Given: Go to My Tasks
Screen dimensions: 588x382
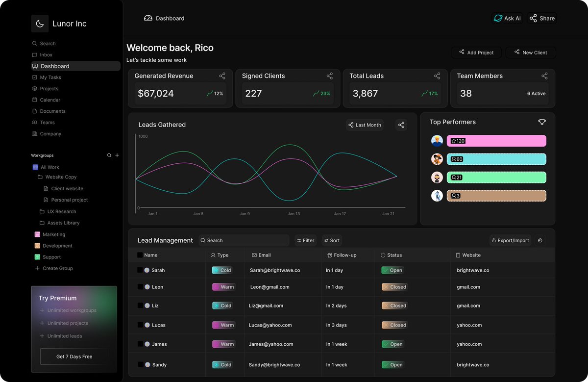Looking at the screenshot, I should 47,77.
